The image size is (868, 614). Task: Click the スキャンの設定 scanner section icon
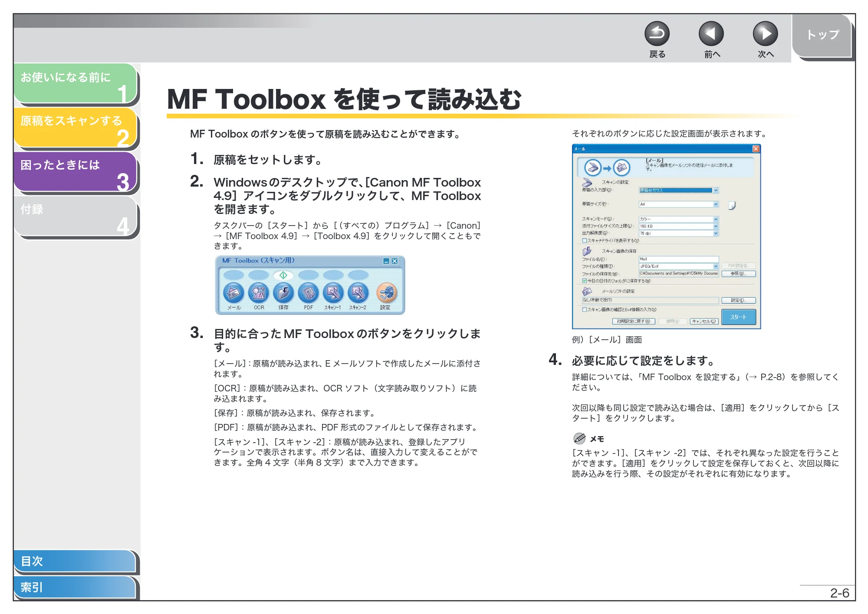[x=587, y=182]
